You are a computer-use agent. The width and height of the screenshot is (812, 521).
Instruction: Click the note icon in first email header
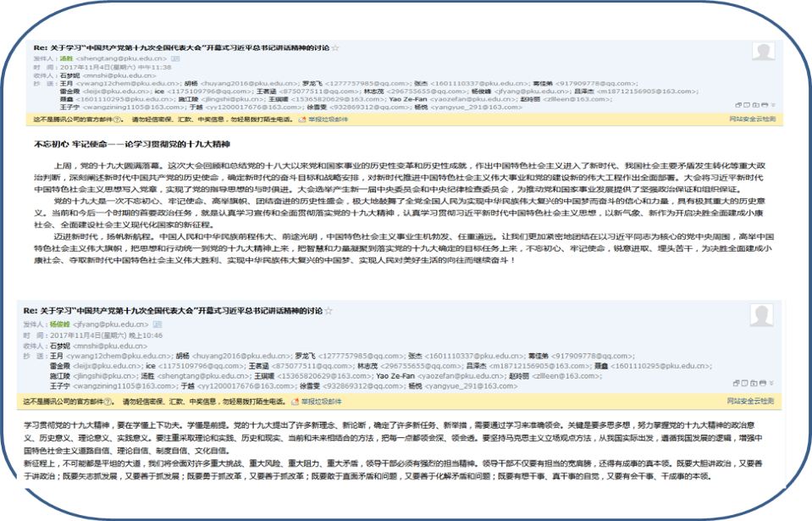tap(747, 105)
